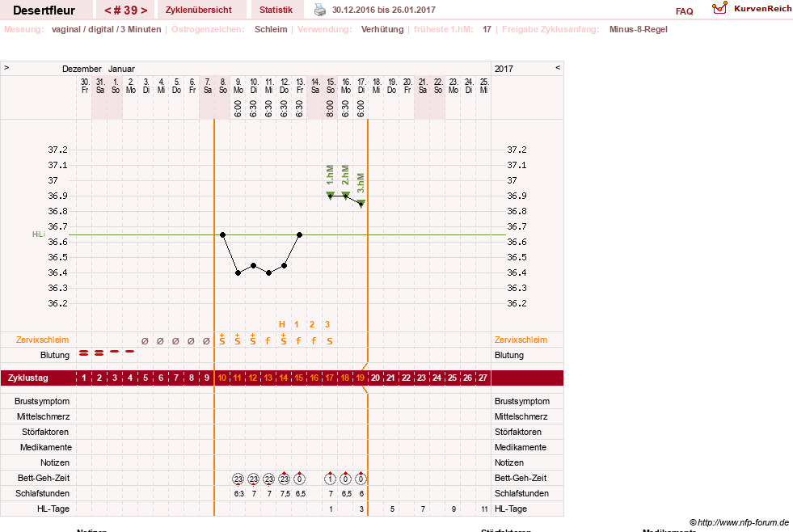Click the left Störfaktoren row label
The image size is (793, 532).
click(x=45, y=432)
